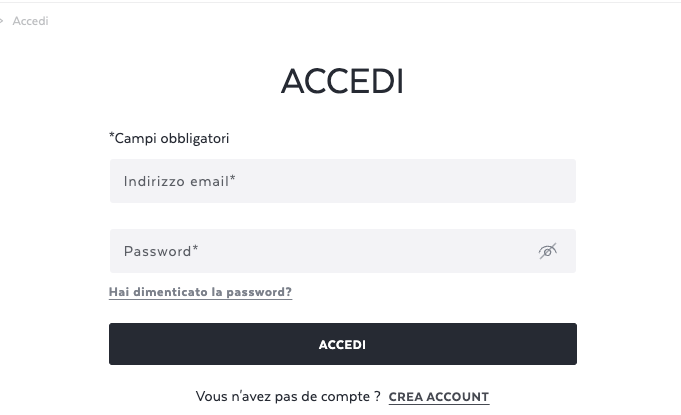
Task: Click the breadcrumb chevron before Accedi
Action: pyautogui.click(x=1, y=21)
